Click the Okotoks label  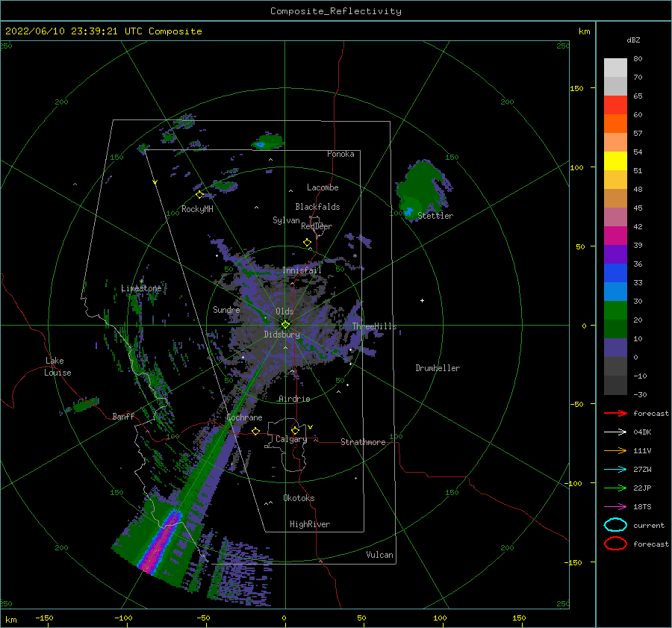299,498
